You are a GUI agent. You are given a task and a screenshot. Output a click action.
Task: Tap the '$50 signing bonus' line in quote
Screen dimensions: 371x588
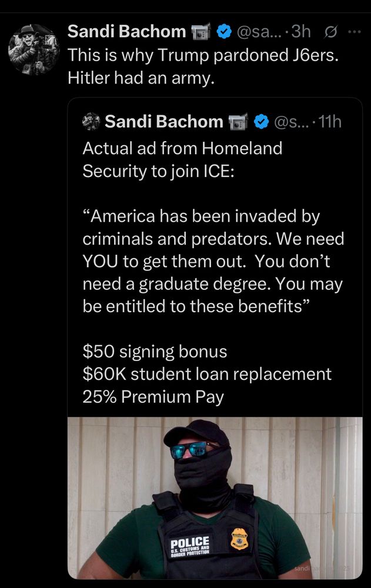pyautogui.click(x=155, y=352)
